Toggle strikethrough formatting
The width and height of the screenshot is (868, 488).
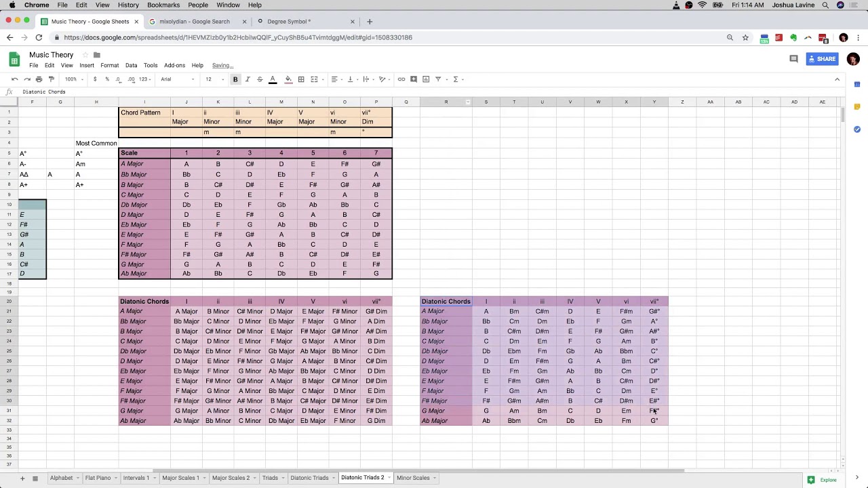point(260,79)
